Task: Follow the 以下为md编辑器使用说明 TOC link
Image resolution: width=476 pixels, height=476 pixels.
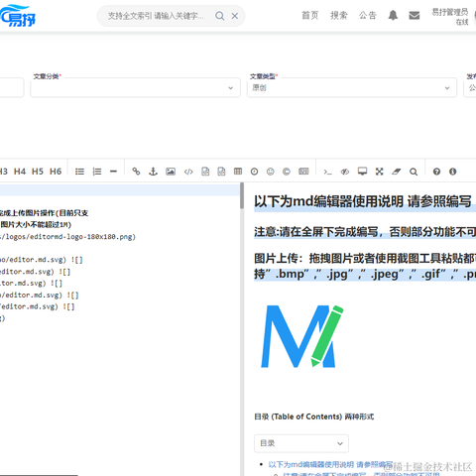Action: pyautogui.click(x=330, y=464)
